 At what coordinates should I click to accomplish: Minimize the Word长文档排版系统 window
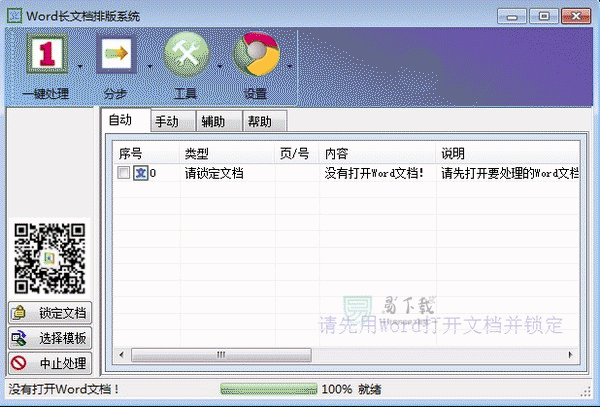(x=512, y=16)
